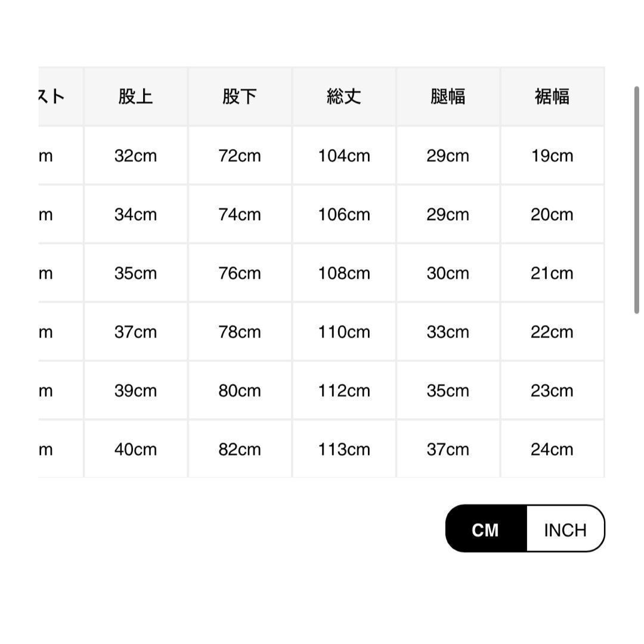Switch units to INCH
The width and height of the screenshot is (644, 644).
pos(565,528)
